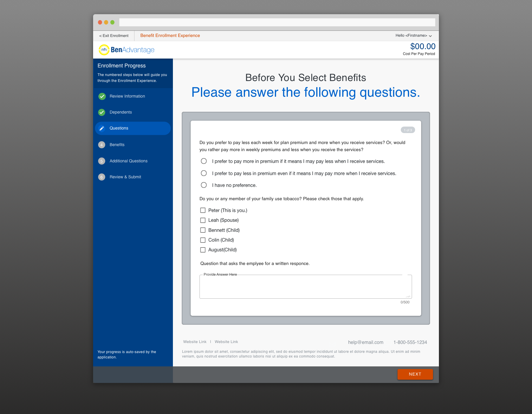This screenshot has height=414, width=532.
Task: Click Benefit Enrollment Experience title
Action: point(170,35)
